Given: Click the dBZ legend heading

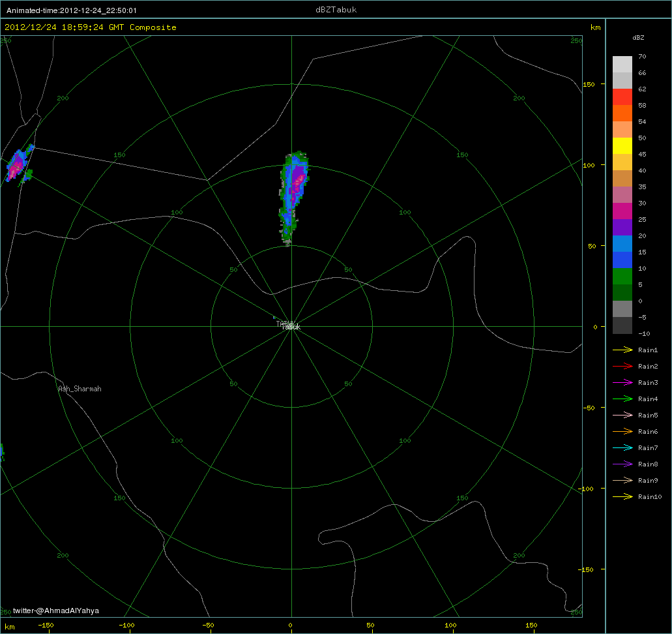Looking at the screenshot, I should [638, 38].
